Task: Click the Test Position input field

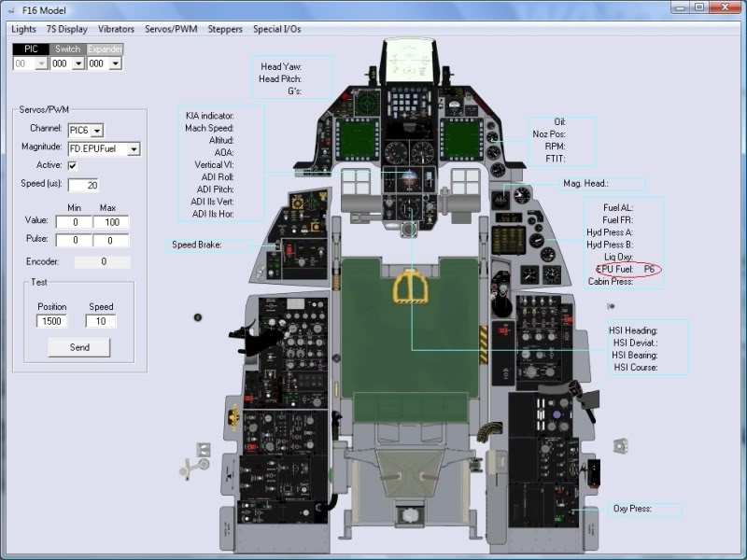Action: (52, 321)
